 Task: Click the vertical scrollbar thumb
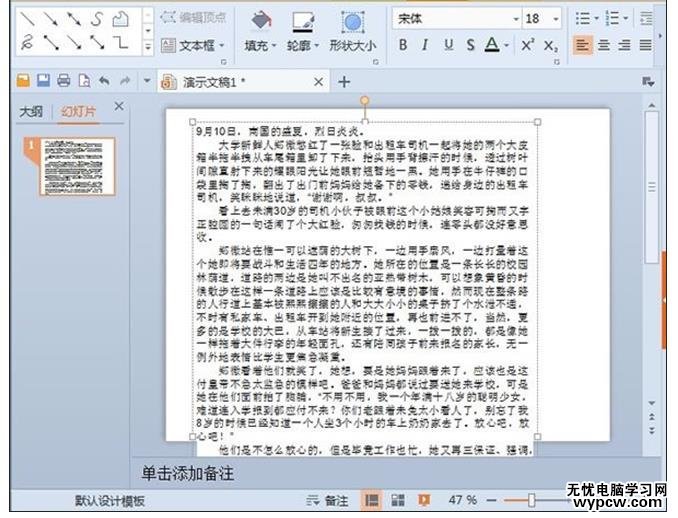(x=652, y=187)
